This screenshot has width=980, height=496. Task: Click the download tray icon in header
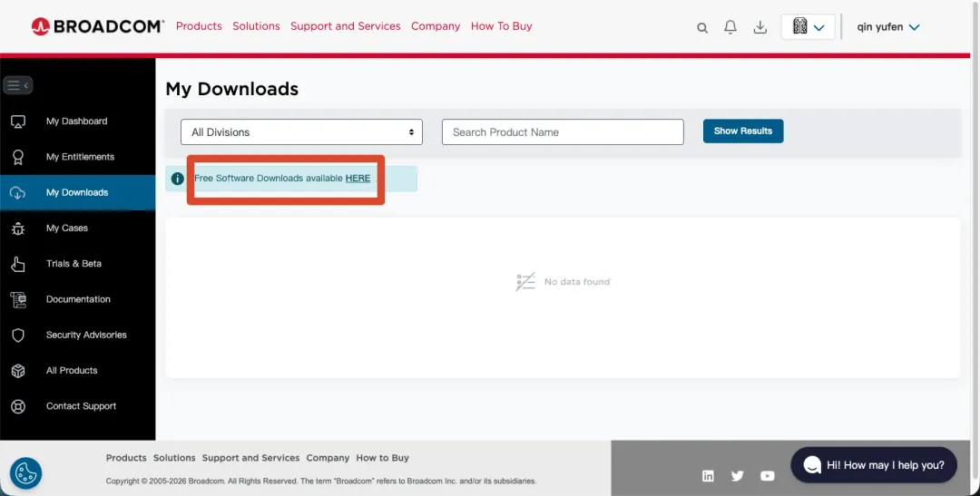pos(760,27)
